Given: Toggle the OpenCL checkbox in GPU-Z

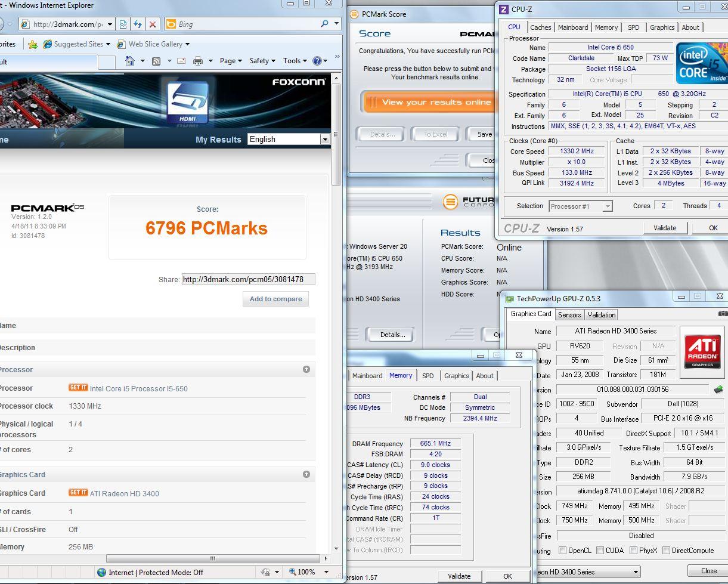Looking at the screenshot, I should tap(562, 551).
